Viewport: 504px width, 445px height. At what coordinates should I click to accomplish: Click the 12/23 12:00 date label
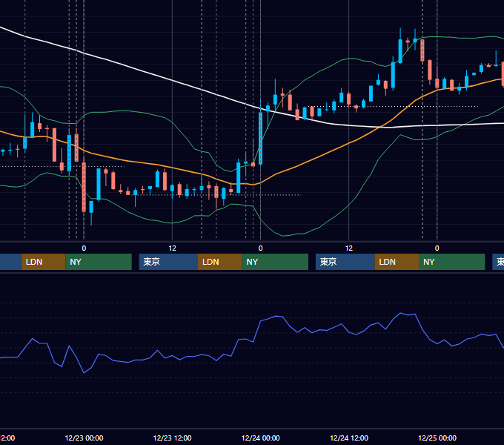[172, 438]
